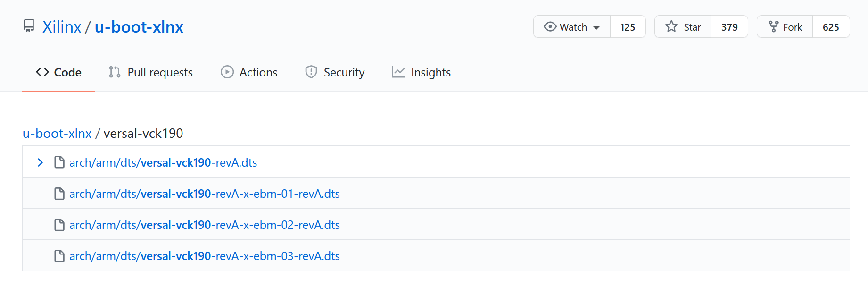Click the u-boot-xlnx breadcrumb link

coord(57,134)
